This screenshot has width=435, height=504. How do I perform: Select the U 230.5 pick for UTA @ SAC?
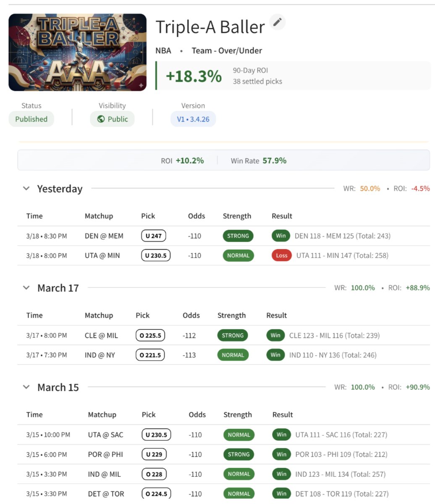(156, 435)
